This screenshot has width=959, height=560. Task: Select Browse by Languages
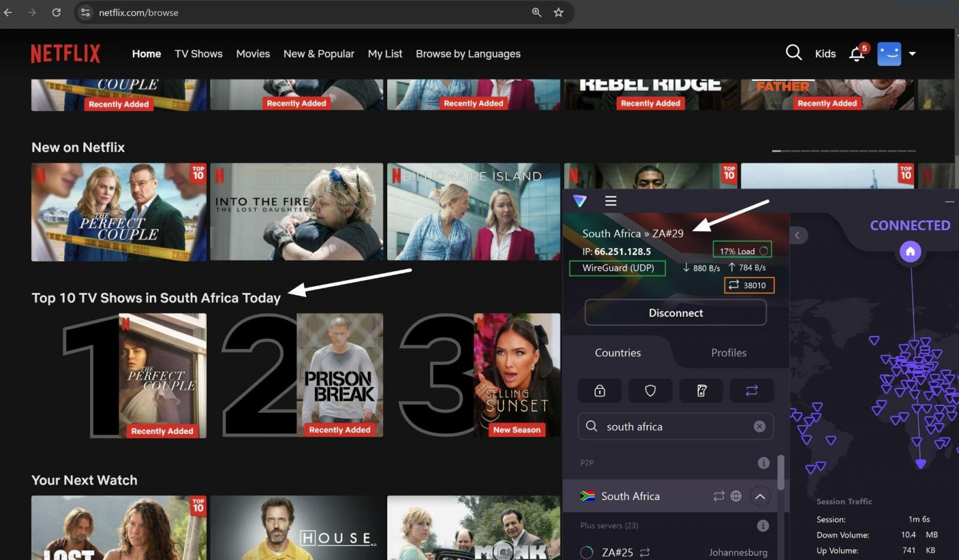(x=468, y=53)
